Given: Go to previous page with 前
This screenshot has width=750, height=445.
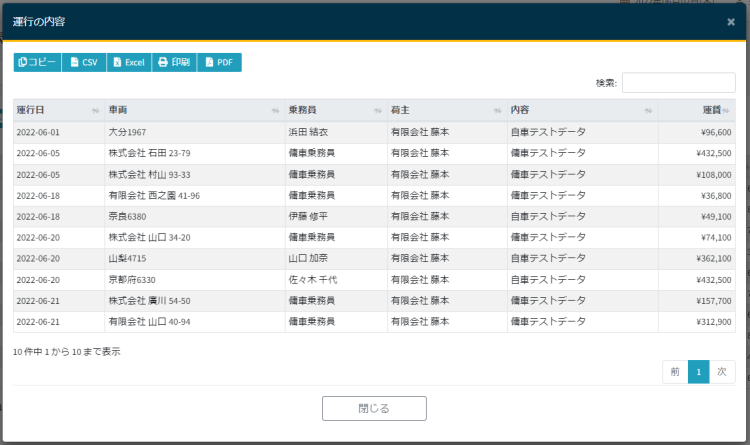Looking at the screenshot, I should 675,371.
